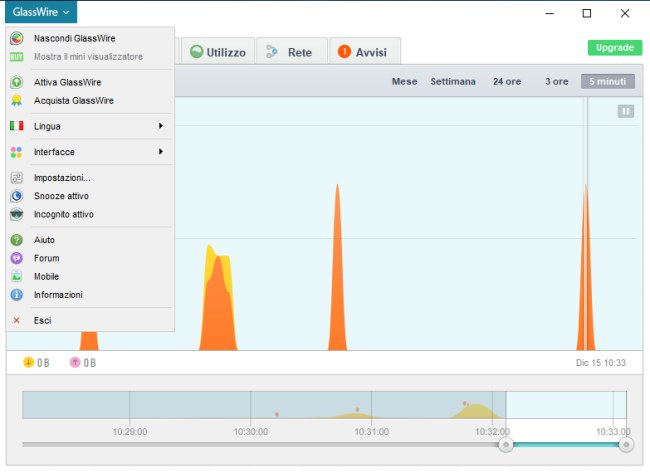Click the 10:30:00 timeline label
The height and width of the screenshot is (473, 650).
250,432
